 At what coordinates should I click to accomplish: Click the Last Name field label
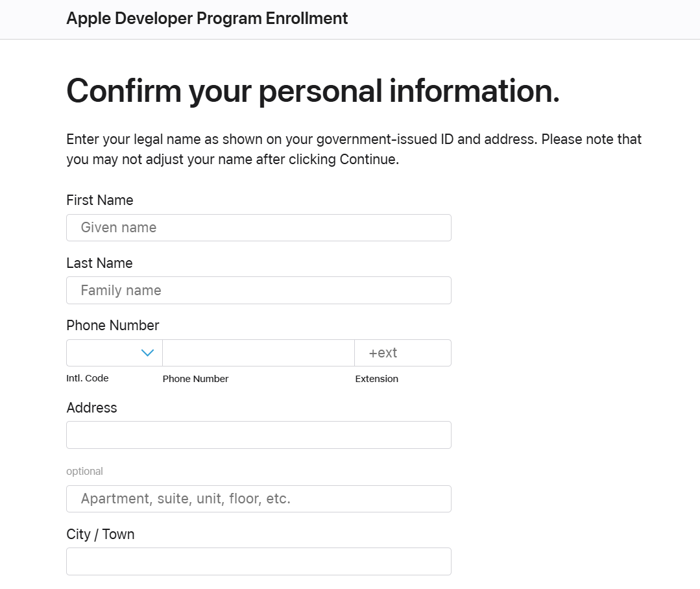coord(99,263)
